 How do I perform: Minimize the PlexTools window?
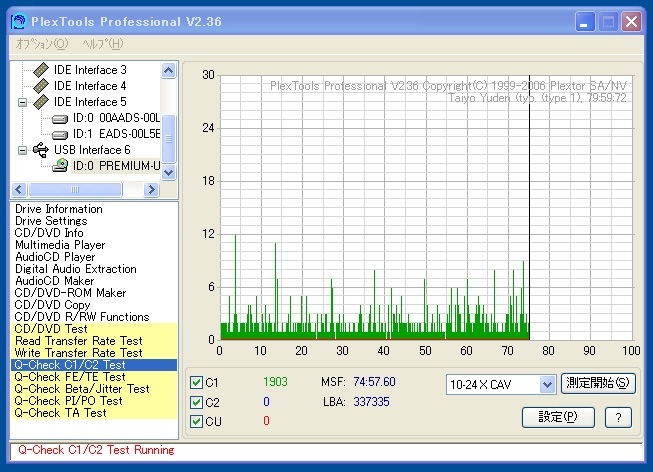pos(585,22)
